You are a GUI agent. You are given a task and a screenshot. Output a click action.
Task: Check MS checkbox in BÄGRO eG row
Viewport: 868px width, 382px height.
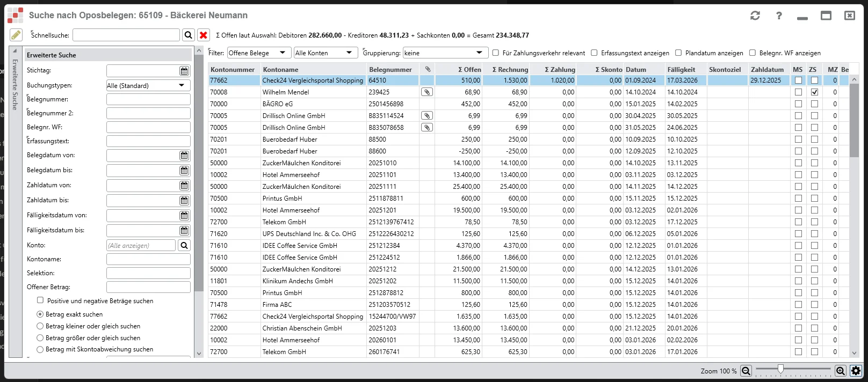pos(798,104)
